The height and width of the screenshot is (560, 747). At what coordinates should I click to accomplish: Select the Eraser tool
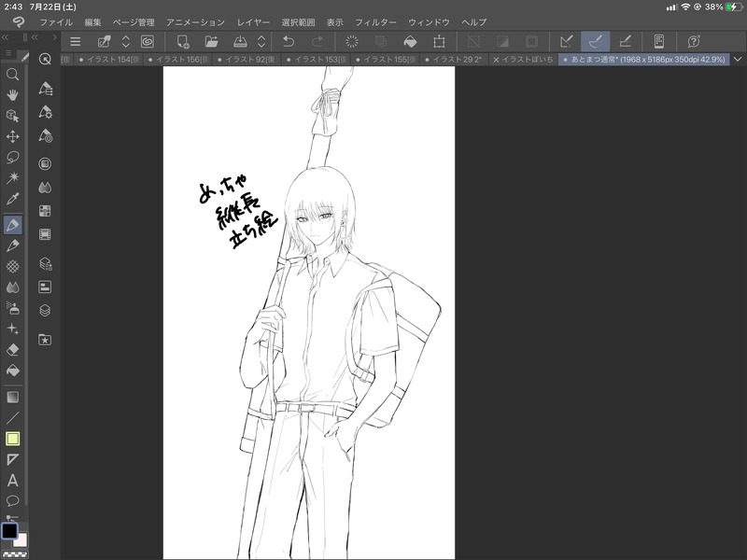pyautogui.click(x=13, y=349)
